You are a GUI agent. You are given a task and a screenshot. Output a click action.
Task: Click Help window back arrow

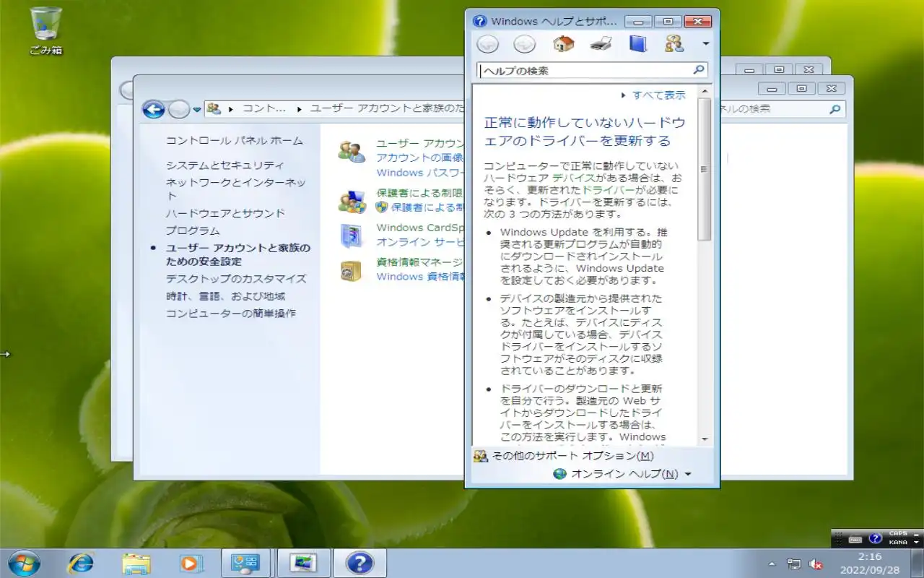[x=488, y=44]
